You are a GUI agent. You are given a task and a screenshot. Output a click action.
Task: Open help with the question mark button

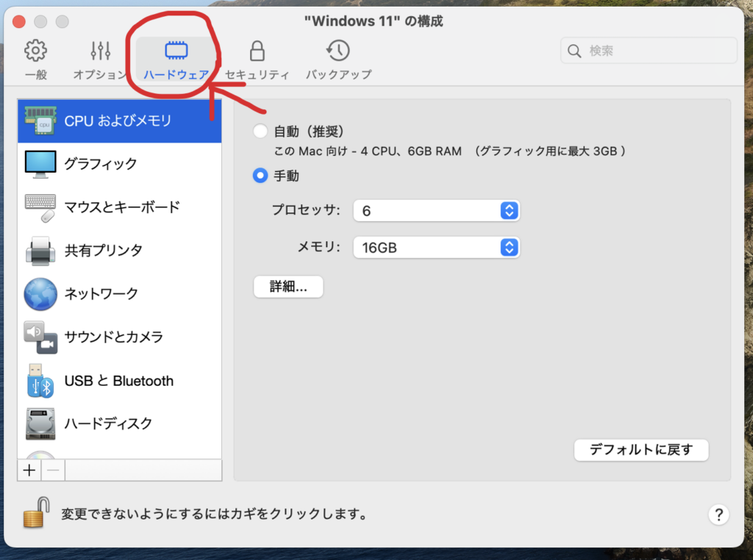pos(718,515)
